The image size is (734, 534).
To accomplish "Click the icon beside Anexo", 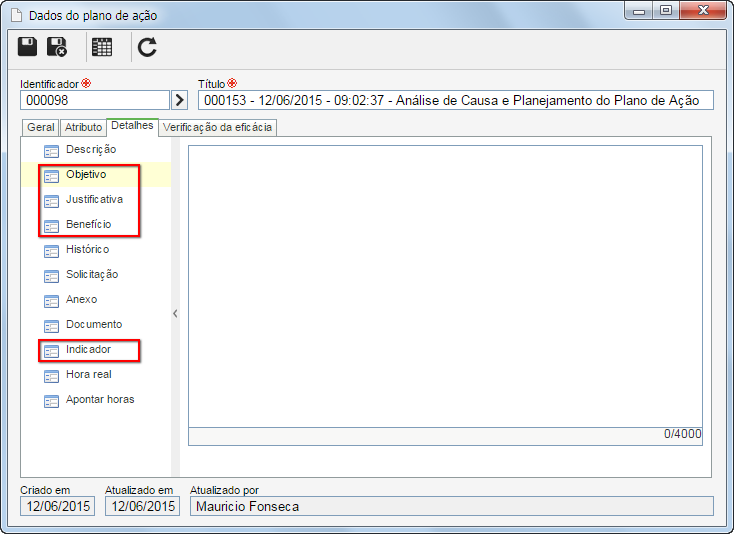I will tap(51, 301).
